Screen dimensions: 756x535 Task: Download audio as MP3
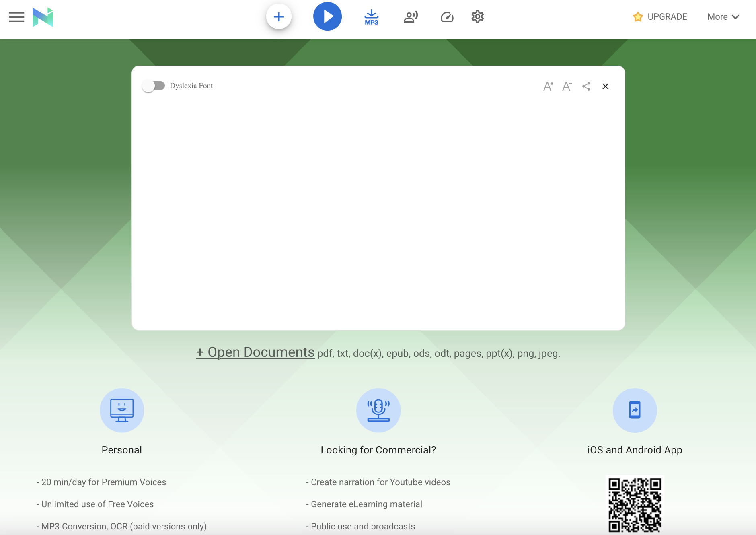371,17
